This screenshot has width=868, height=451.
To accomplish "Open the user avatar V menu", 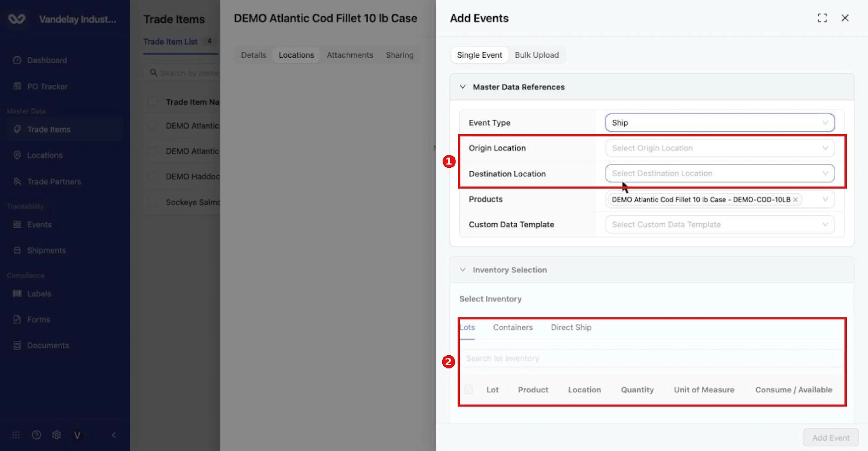I will [x=77, y=435].
